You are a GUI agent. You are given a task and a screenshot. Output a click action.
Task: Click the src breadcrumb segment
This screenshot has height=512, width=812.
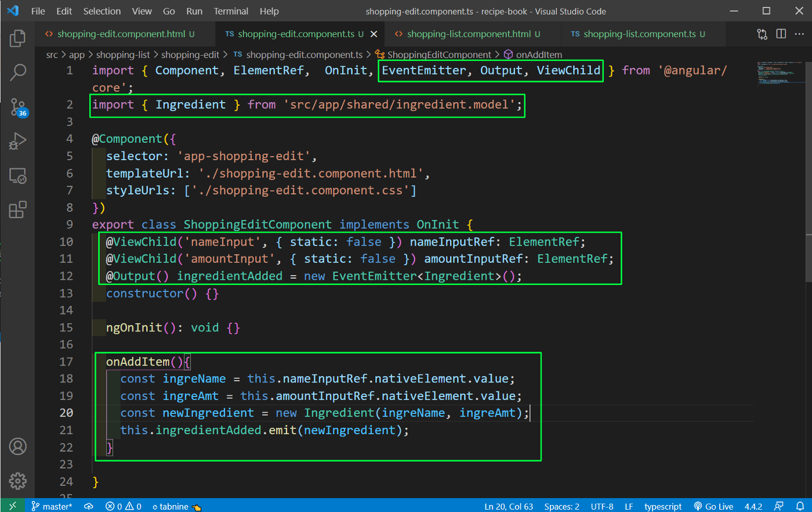[52, 55]
